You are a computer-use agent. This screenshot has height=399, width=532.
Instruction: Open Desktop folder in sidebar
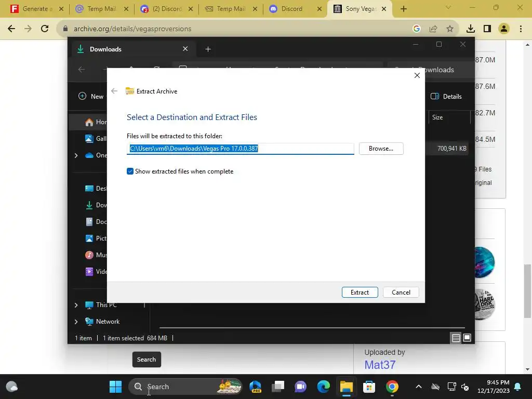96,188
